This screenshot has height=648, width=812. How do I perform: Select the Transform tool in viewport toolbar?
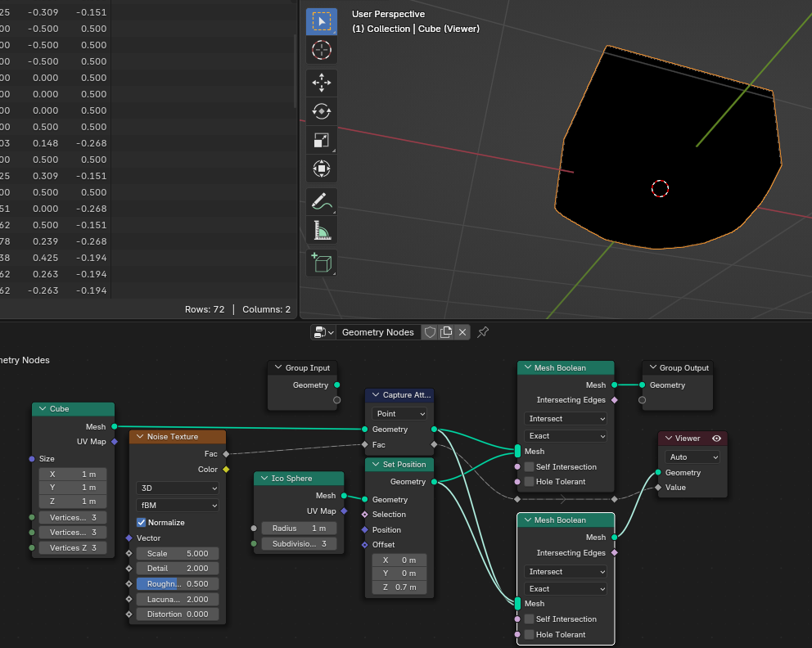point(322,169)
